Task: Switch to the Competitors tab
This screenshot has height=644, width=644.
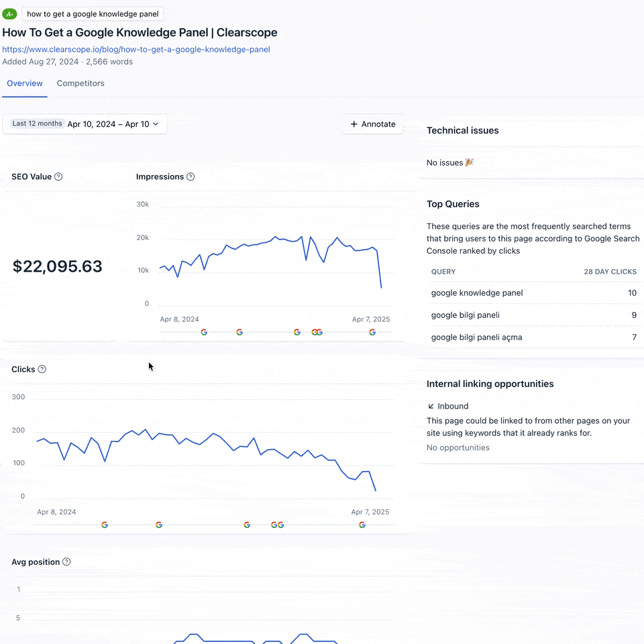Action: pos(80,83)
